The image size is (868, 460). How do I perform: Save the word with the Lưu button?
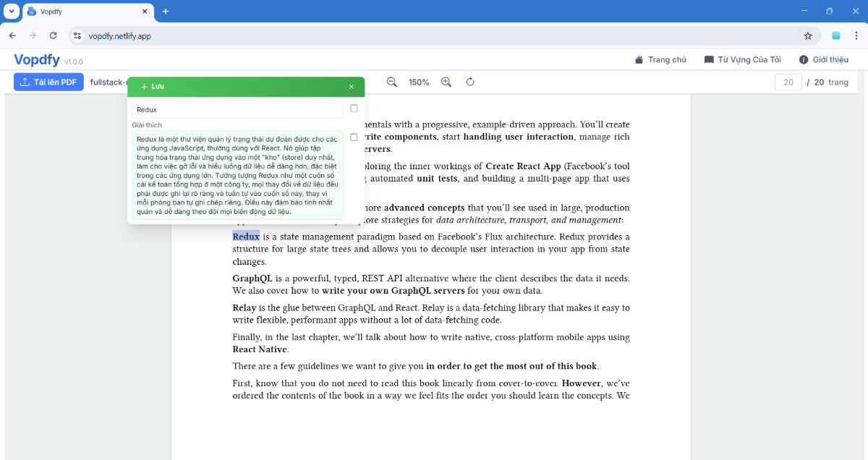(x=152, y=86)
